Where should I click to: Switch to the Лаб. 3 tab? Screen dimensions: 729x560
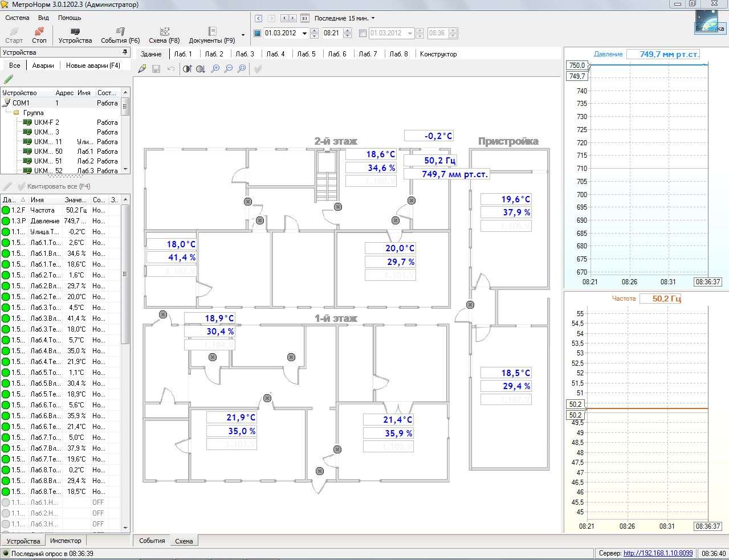tap(245, 54)
